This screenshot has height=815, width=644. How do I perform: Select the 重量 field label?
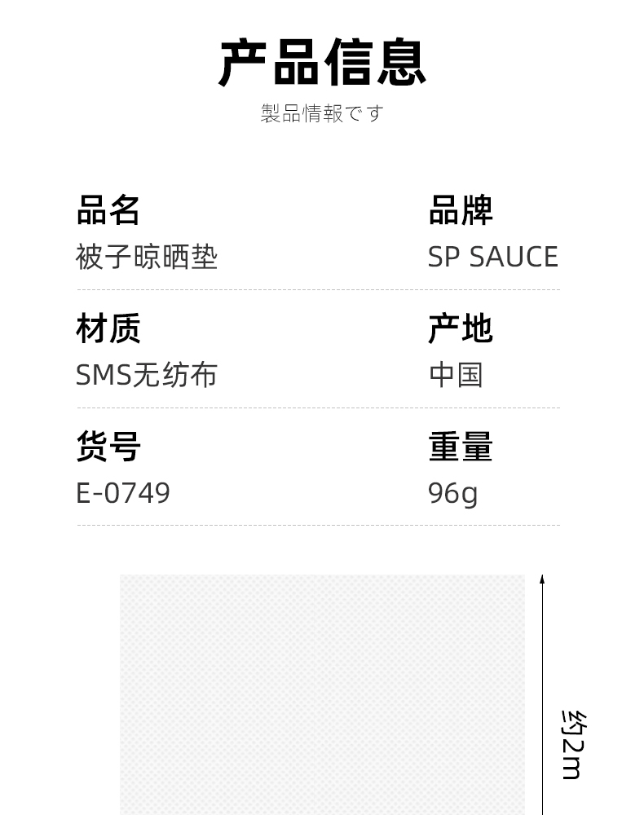click(461, 447)
